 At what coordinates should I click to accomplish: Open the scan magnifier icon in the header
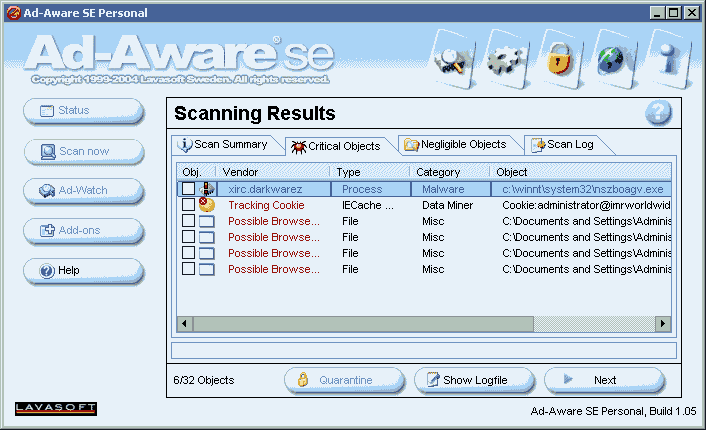[454, 60]
